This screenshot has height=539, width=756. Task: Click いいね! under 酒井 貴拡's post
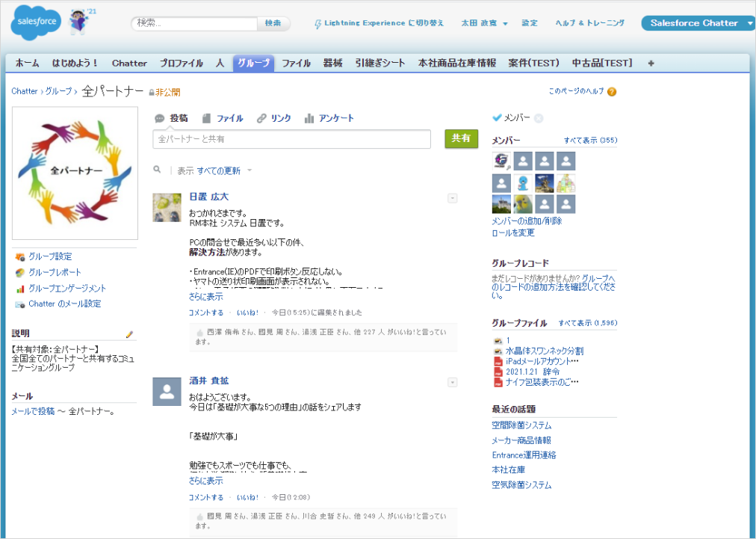click(248, 497)
